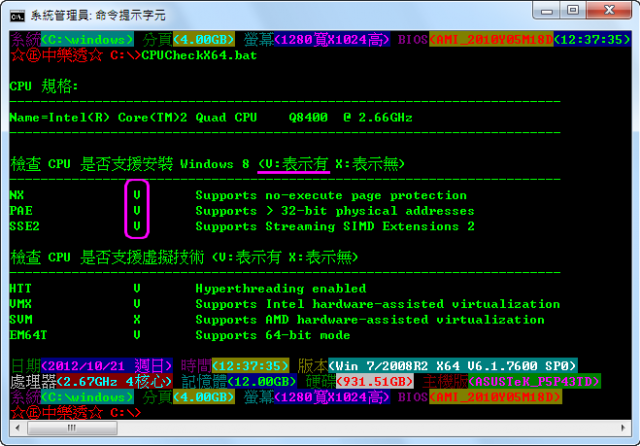Click the hard disk value <931.51GB>
Screen dimensions: 640x446
coord(375,382)
